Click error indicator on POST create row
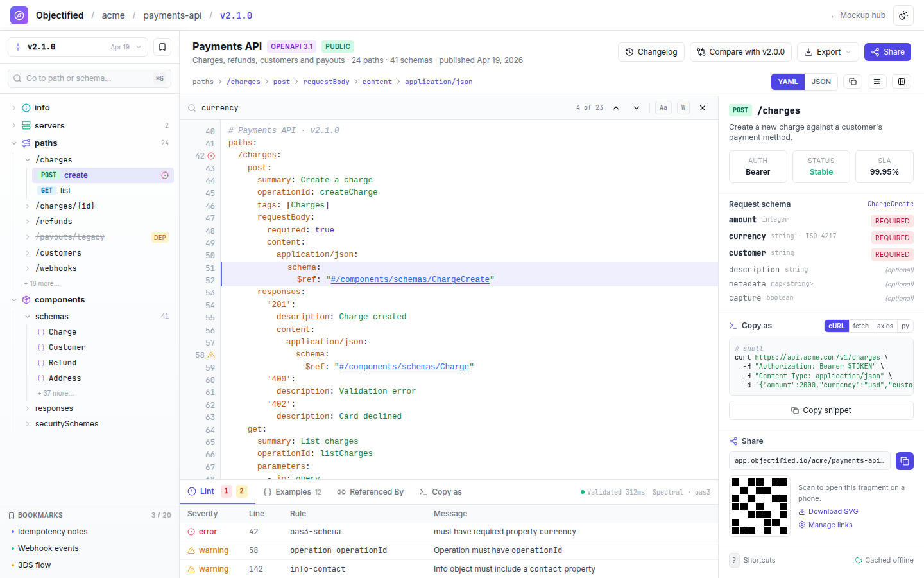This screenshot has width=924, height=578. pyautogui.click(x=165, y=175)
